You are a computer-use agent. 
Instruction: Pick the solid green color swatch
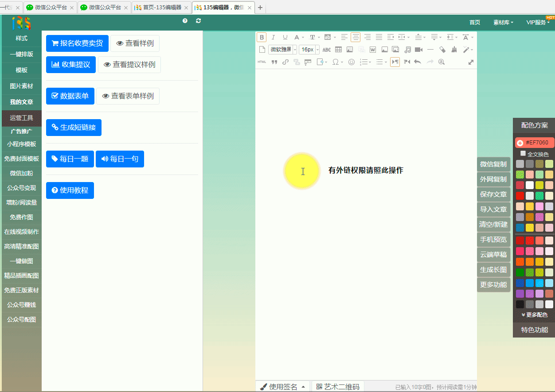pyautogui.click(x=520, y=272)
